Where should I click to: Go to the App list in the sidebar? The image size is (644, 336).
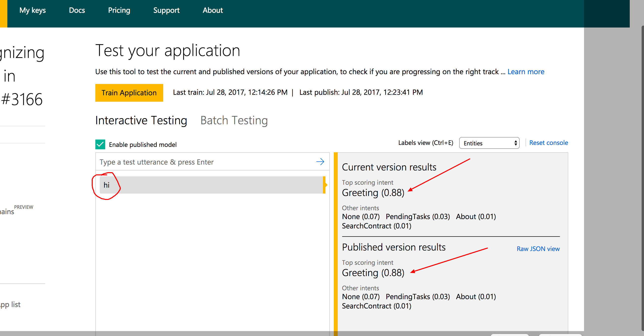[x=10, y=304]
